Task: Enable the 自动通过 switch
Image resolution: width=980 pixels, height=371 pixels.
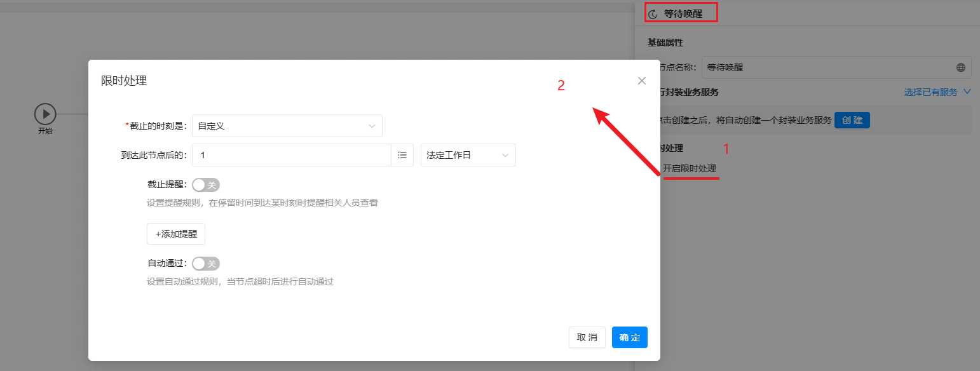Action: (x=206, y=264)
